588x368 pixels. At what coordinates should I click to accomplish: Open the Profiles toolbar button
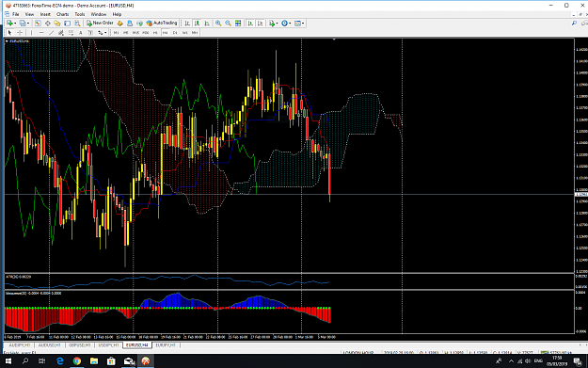click(x=23, y=24)
